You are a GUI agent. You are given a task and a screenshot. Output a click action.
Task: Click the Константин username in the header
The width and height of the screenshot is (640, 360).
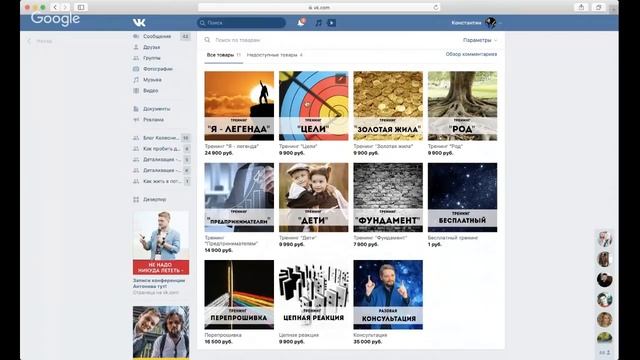[466, 23]
